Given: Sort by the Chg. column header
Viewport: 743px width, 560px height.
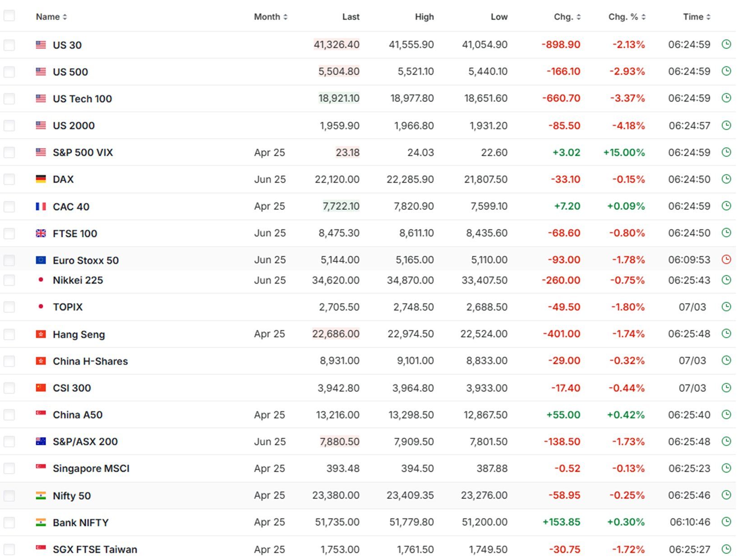Looking at the screenshot, I should click(567, 17).
